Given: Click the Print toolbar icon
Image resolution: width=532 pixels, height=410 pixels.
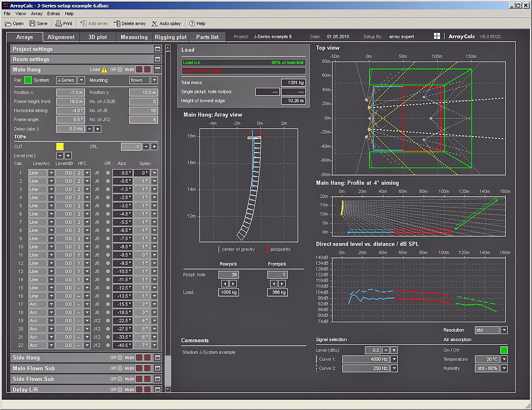Looking at the screenshot, I should [x=58, y=23].
